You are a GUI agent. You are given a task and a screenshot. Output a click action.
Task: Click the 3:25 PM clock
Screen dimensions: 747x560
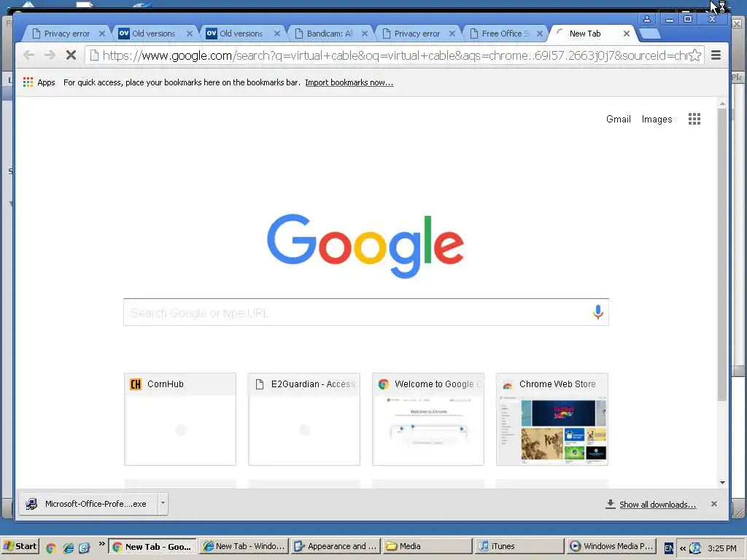click(x=721, y=548)
